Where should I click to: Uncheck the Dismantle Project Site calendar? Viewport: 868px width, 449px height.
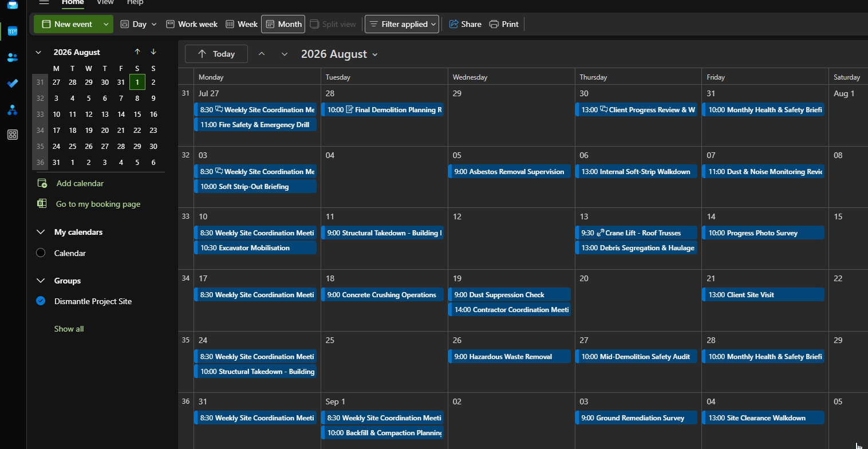(x=41, y=301)
